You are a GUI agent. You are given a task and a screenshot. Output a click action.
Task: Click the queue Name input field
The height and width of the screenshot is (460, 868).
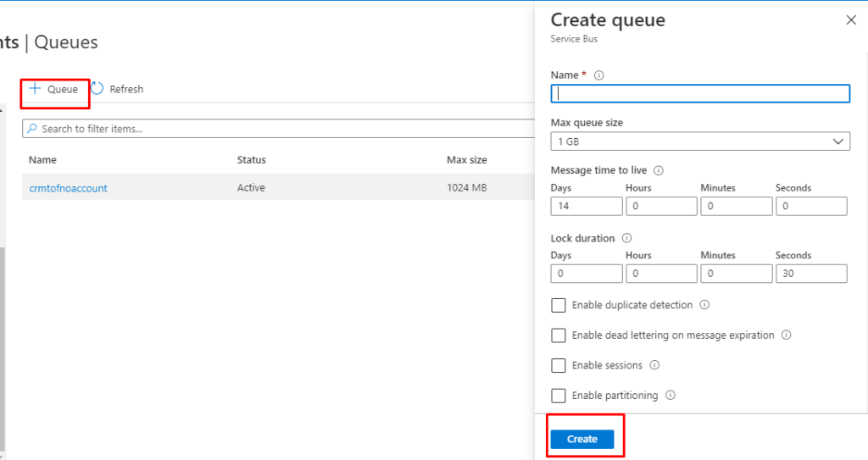coord(700,93)
